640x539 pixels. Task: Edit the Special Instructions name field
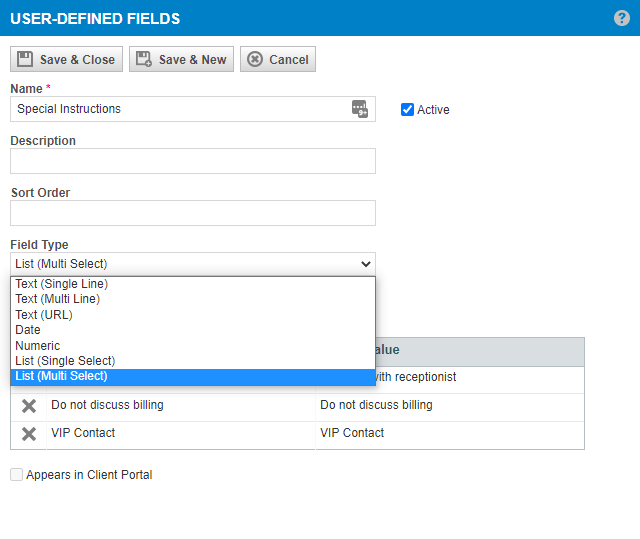(180, 109)
